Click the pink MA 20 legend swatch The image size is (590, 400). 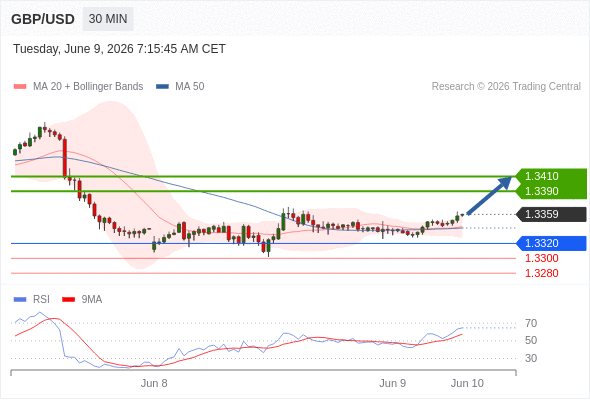(20, 87)
